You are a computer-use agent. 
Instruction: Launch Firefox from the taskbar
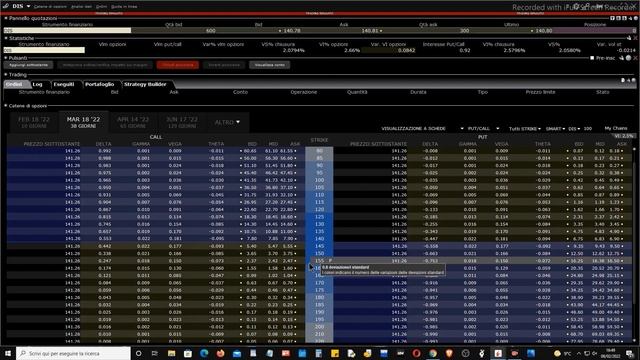click(x=220, y=353)
